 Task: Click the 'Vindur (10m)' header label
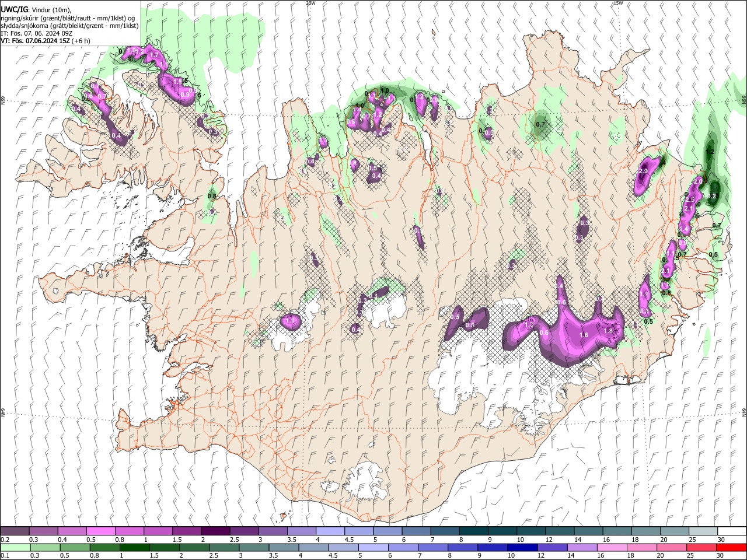[x=51, y=9]
